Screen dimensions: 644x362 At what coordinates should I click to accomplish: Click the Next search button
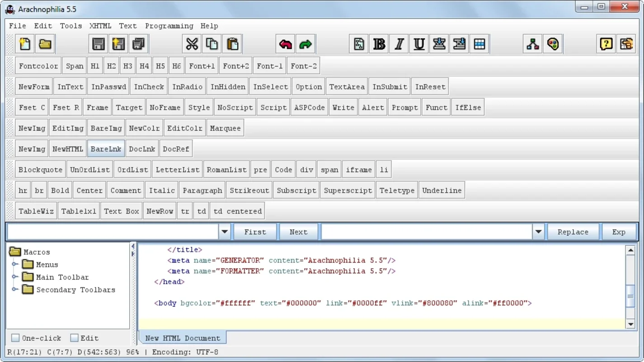pyautogui.click(x=298, y=232)
